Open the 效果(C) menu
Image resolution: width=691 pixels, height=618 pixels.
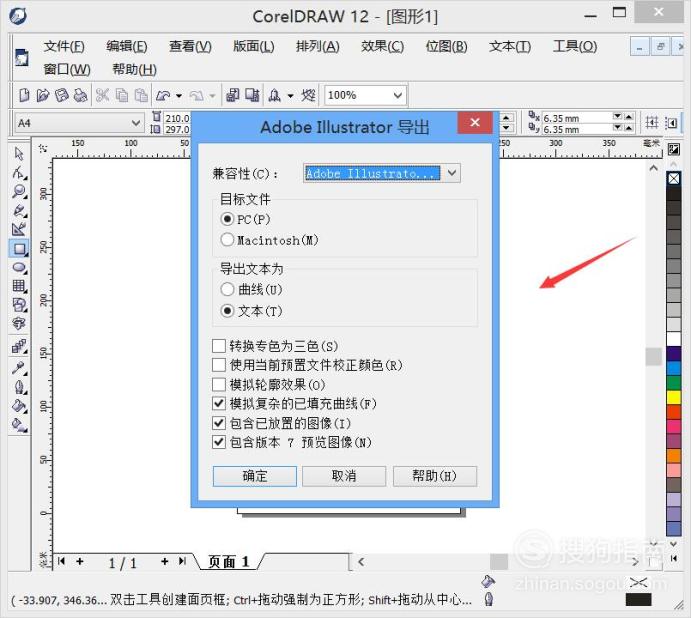383,46
